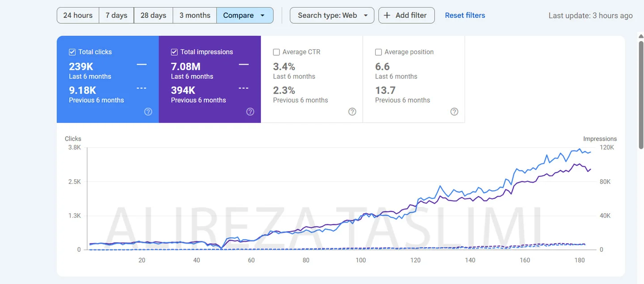Expand the Compare dropdown arrow
The width and height of the screenshot is (644, 284).
click(x=263, y=15)
